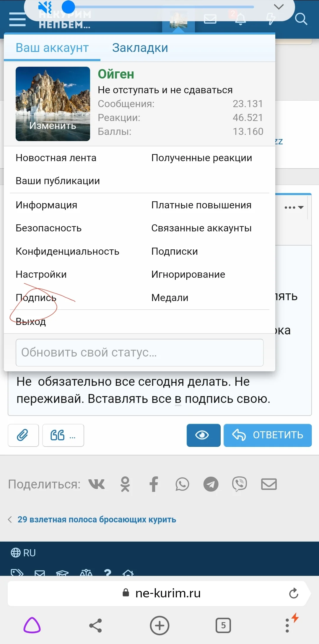This screenshot has height=644, width=319.
Task: Share via Viber icon
Action: click(239, 484)
